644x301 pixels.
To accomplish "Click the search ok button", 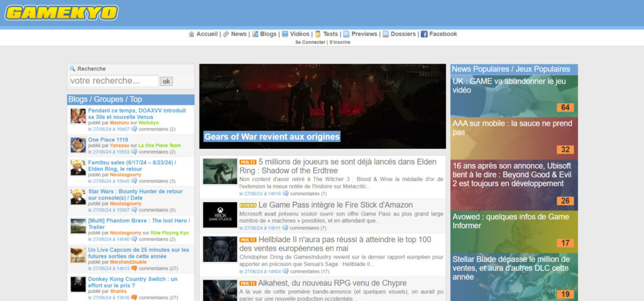I will [x=166, y=81].
